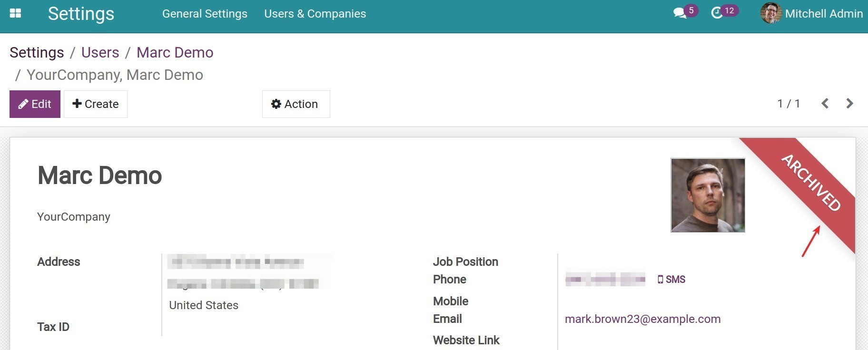Go to previous record arrow
The image size is (868, 350).
(825, 103)
